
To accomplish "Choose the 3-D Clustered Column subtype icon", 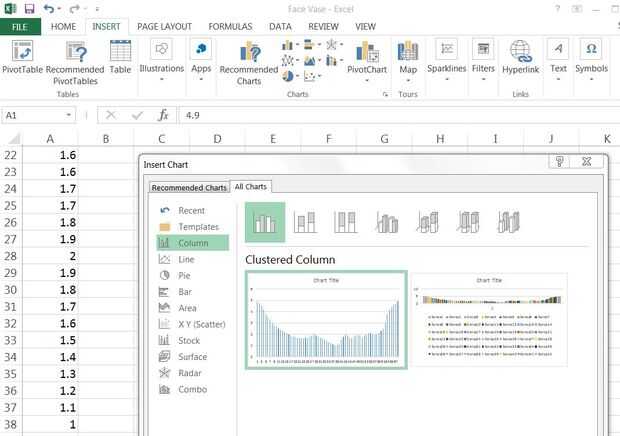I will coord(387,222).
